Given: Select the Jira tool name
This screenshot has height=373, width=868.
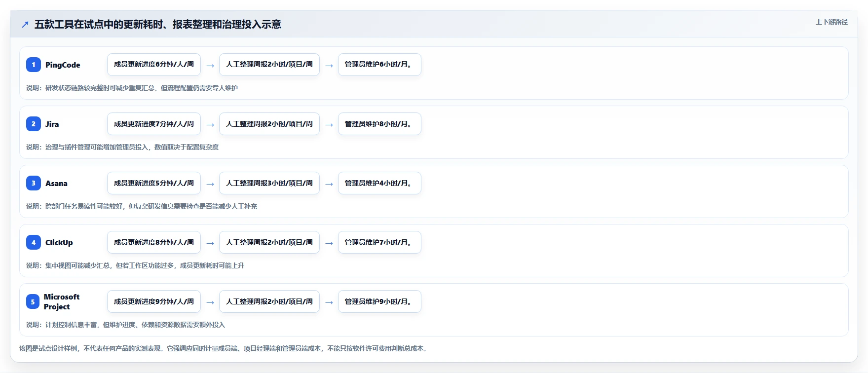Looking at the screenshot, I should click(52, 124).
